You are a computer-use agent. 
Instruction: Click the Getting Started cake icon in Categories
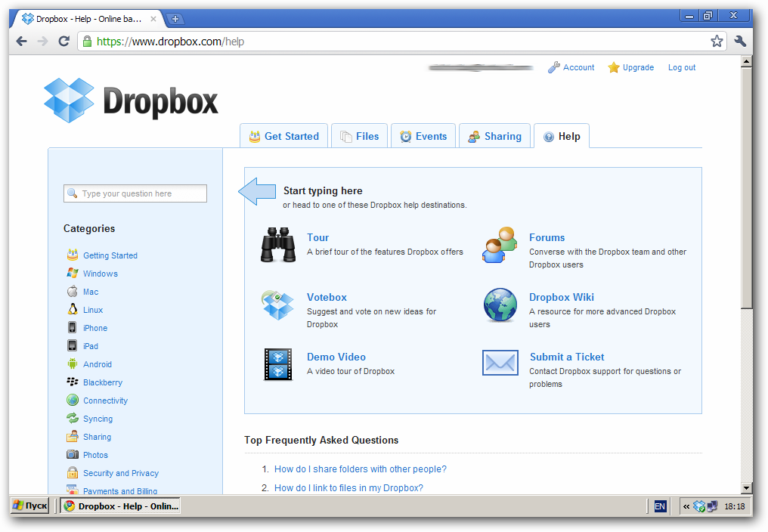coord(73,255)
